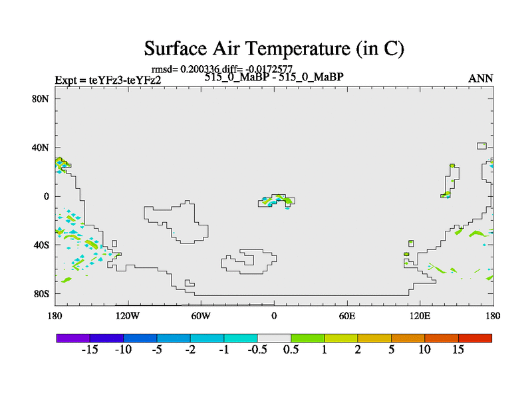Click the Surface Air Temperature title
The width and height of the screenshot is (532, 399).
tap(274, 49)
